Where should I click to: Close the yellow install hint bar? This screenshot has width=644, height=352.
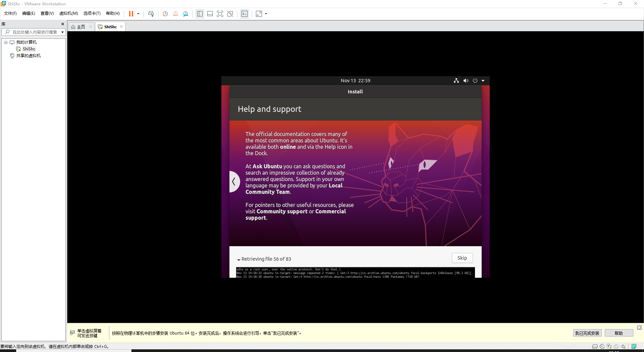tap(639, 327)
